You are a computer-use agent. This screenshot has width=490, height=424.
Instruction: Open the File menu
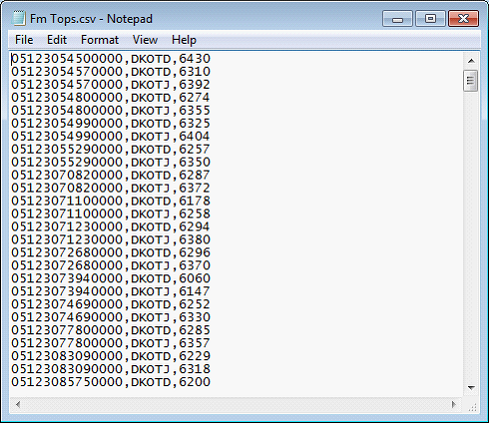click(24, 40)
